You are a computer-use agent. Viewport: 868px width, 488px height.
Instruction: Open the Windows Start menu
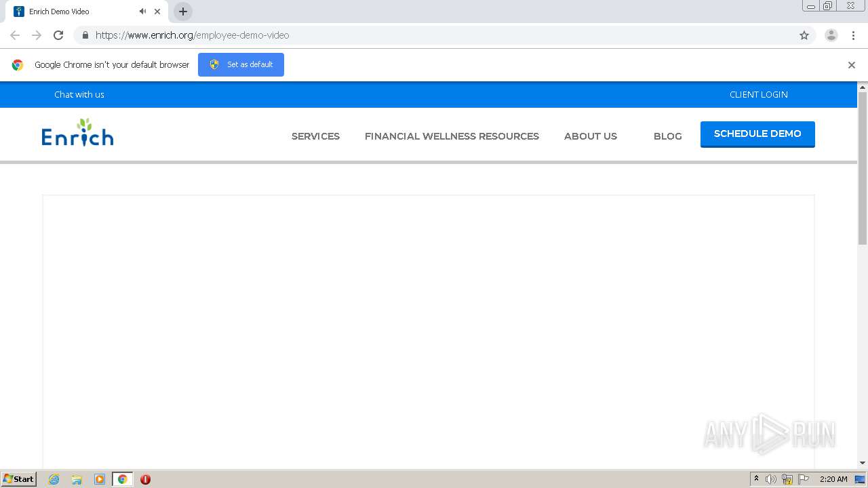(x=19, y=479)
